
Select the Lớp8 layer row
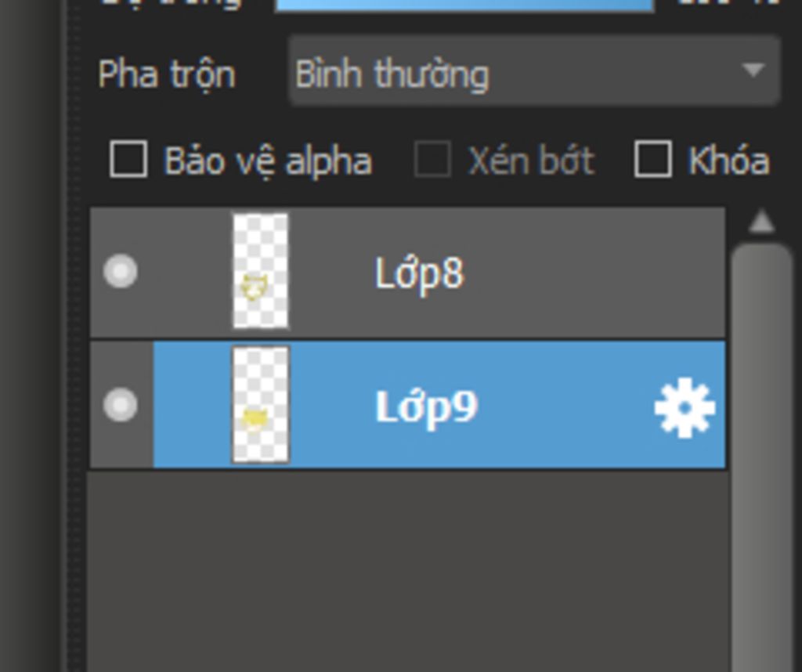click(407, 272)
